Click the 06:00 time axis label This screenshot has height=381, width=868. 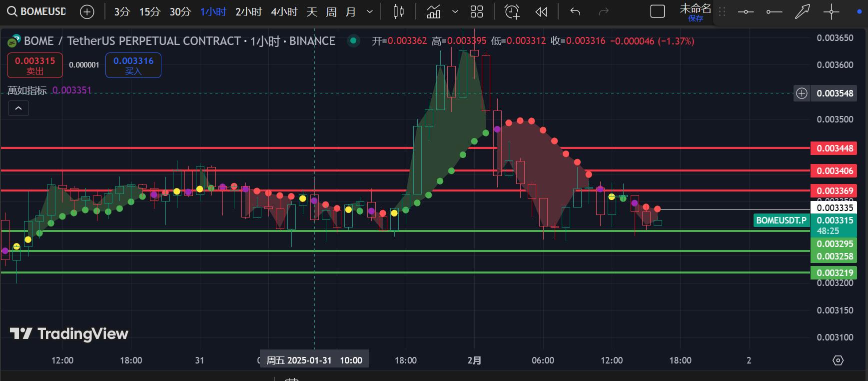click(543, 360)
